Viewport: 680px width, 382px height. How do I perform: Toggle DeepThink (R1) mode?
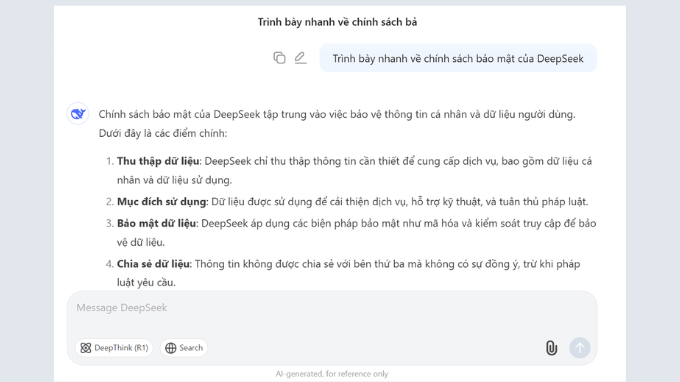pyautogui.click(x=114, y=348)
